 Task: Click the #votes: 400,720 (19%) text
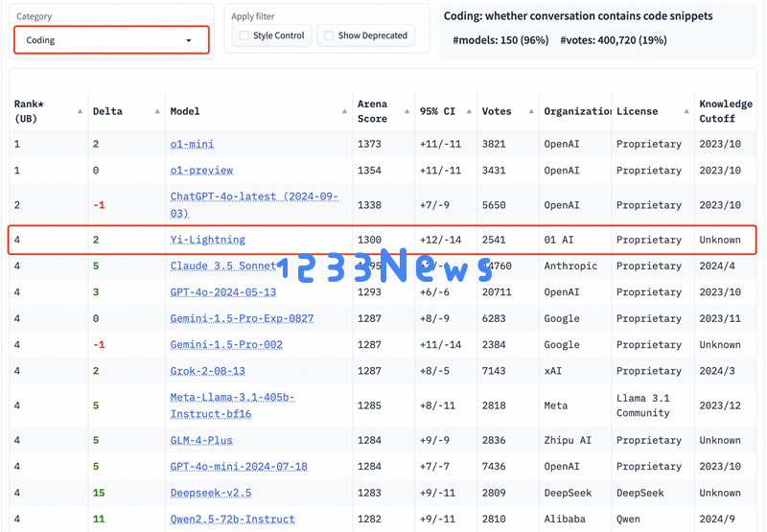[614, 40]
